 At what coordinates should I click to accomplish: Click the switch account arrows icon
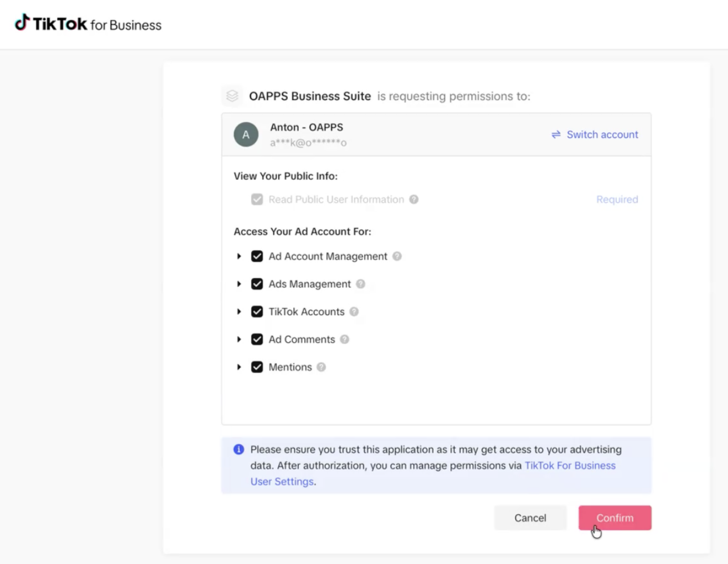click(x=556, y=134)
